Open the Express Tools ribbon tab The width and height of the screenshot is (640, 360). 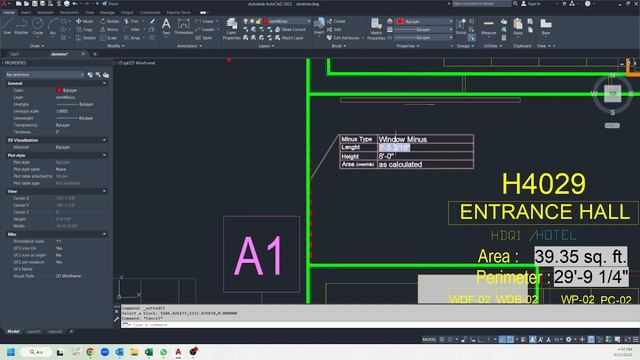click(x=179, y=12)
